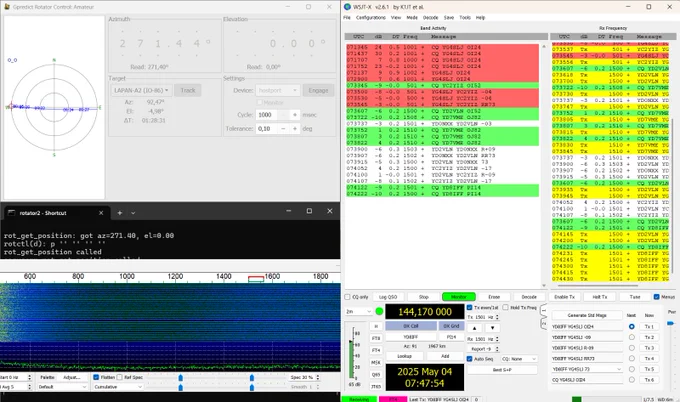Open a new terminal tab with plus icon
The image size is (680, 402).
point(119,213)
